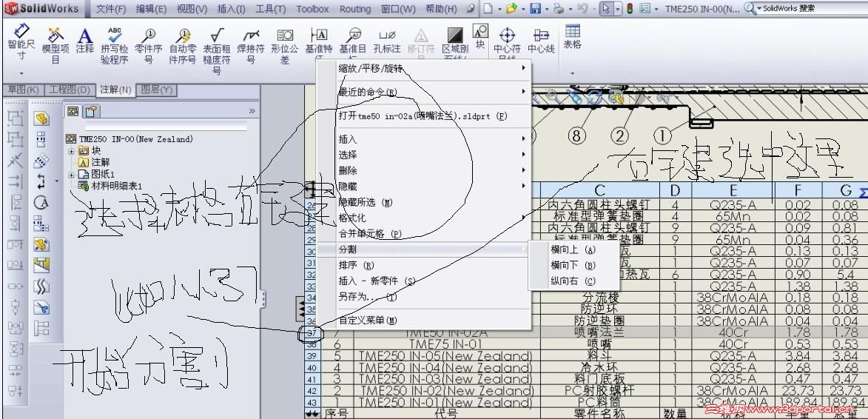
Task: Choose 纵向右 (C) in split submenu
Action: click(x=573, y=281)
